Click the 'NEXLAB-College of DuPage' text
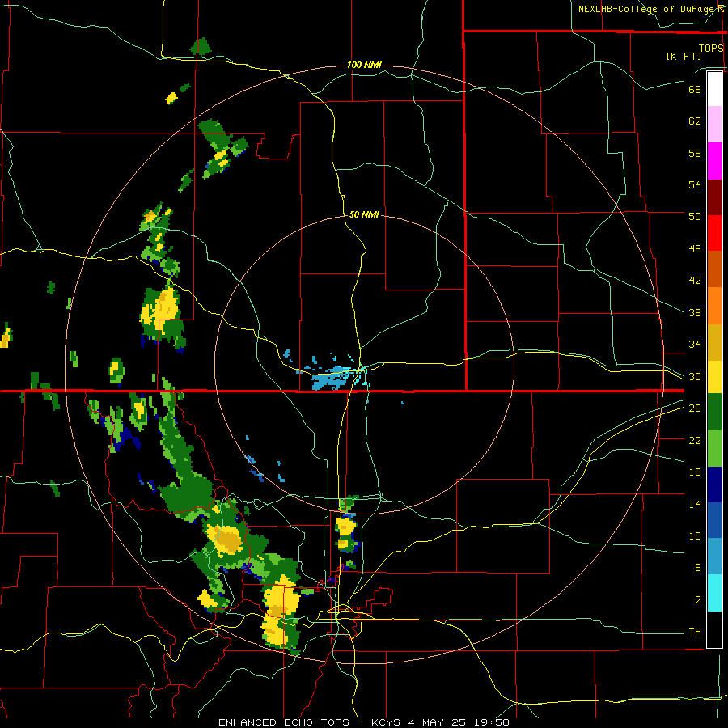Screen dimensions: 728x728 tap(648, 9)
